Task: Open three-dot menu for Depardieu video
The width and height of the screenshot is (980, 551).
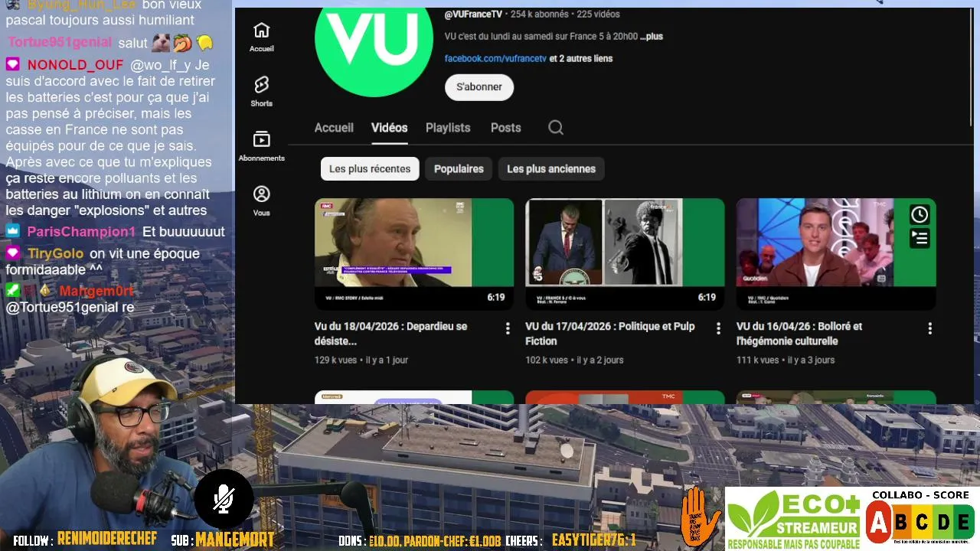Action: 507,328
